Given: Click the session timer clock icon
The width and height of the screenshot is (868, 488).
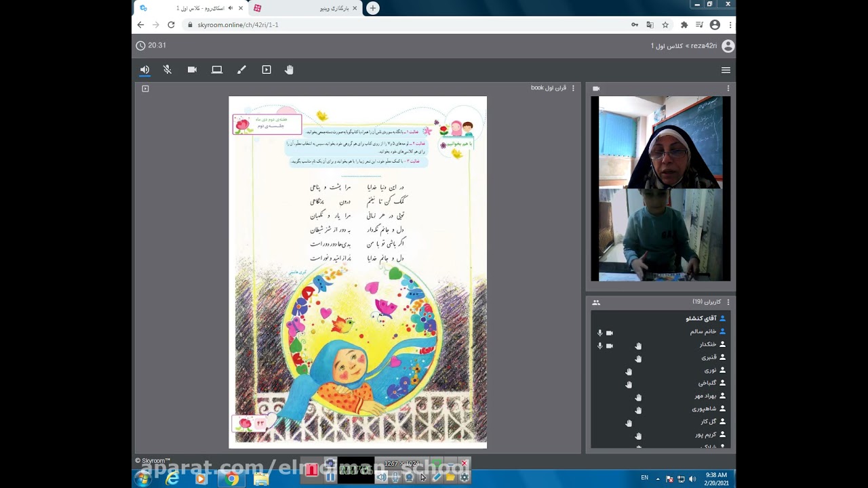Looking at the screenshot, I should click(x=140, y=45).
